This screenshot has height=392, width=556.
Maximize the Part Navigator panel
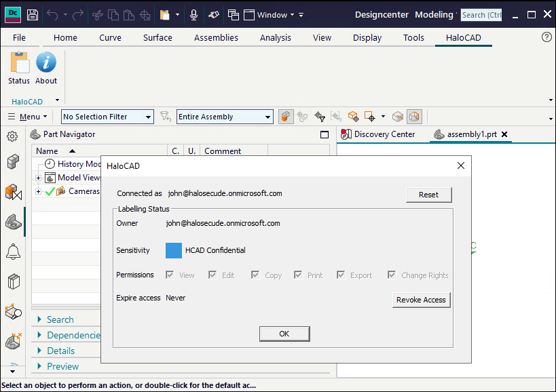pos(324,134)
